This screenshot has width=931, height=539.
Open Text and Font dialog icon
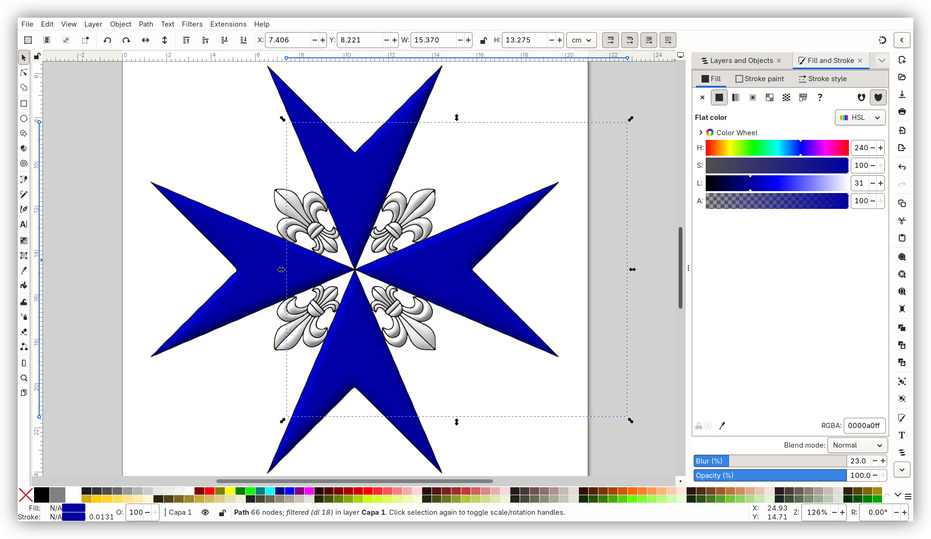902,435
